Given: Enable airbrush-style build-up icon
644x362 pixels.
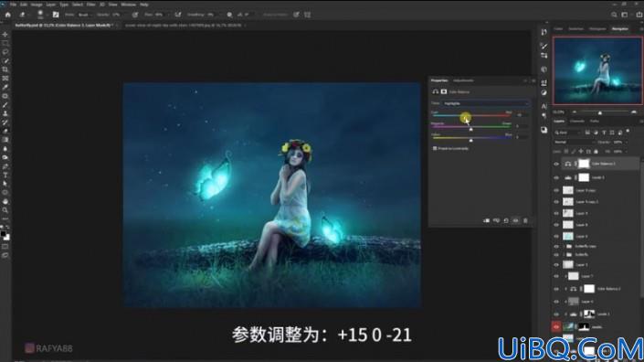Looking at the screenshot, I should pyautogui.click(x=178, y=15).
